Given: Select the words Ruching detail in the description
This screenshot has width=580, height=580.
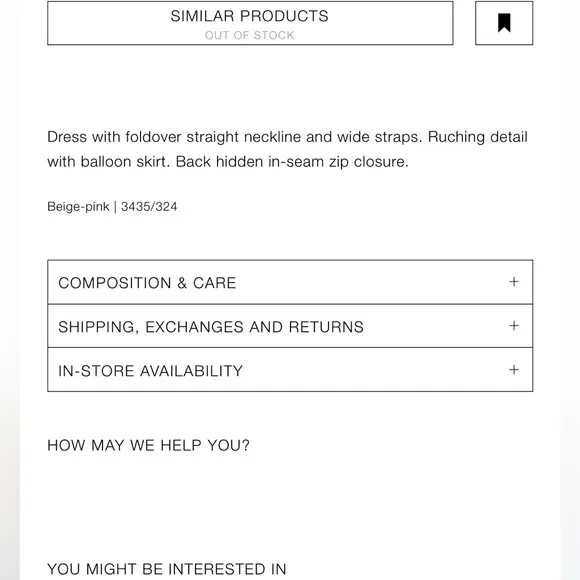Looking at the screenshot, I should pyautogui.click(x=478, y=137).
